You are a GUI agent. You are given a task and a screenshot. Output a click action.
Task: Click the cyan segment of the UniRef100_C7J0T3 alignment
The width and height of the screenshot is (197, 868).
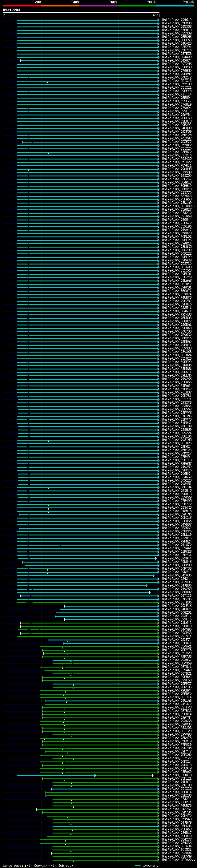[56, 775]
